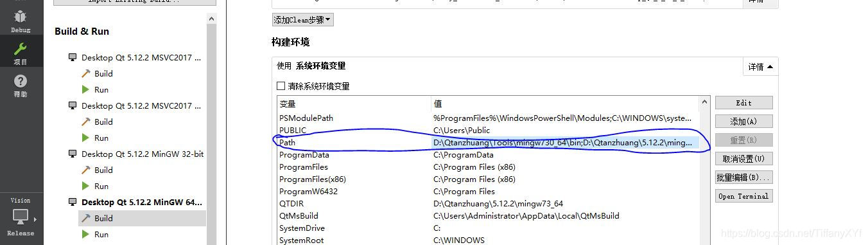The image size is (868, 245).
Task: Select the ProgramFiles(x86) variable row
Action: click(x=487, y=179)
